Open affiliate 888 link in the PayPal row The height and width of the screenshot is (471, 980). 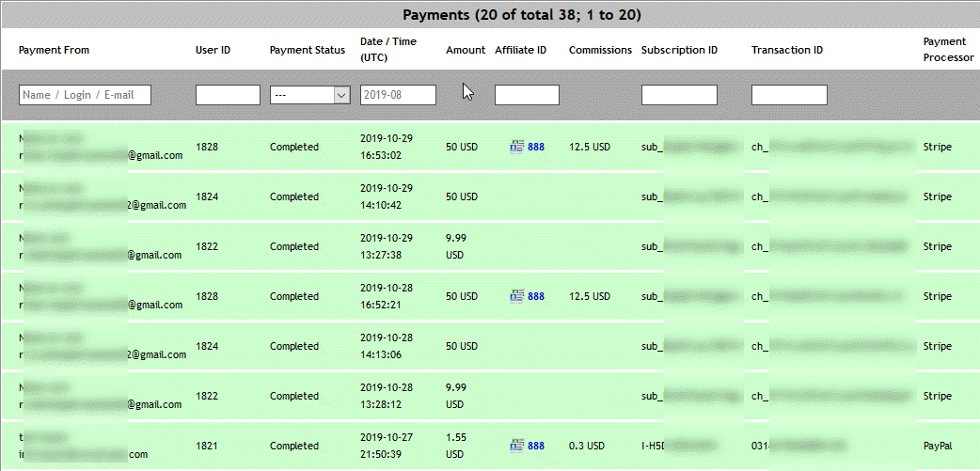tap(536, 446)
